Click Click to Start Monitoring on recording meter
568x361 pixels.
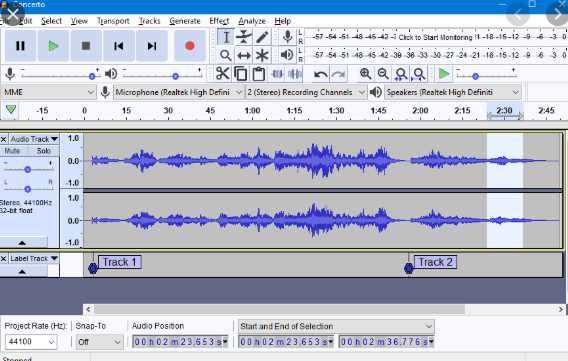[x=435, y=37]
